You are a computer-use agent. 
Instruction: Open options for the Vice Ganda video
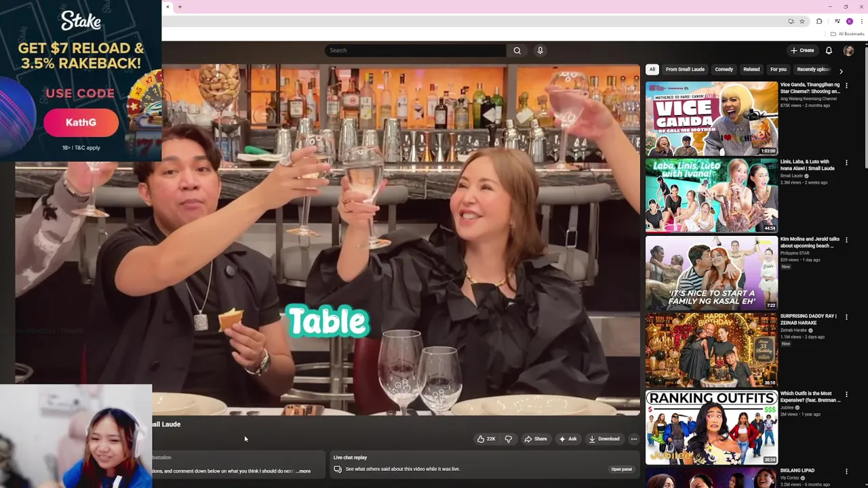pos(846,85)
